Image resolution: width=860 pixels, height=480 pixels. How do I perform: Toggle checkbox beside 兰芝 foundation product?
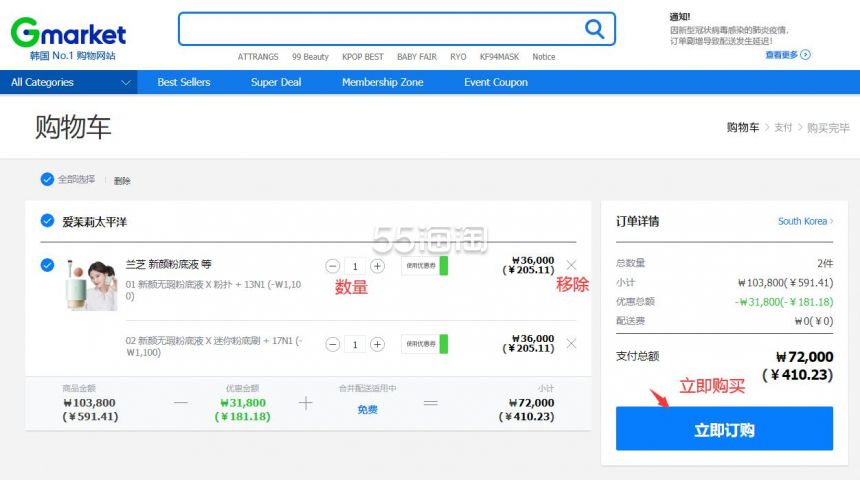47,265
